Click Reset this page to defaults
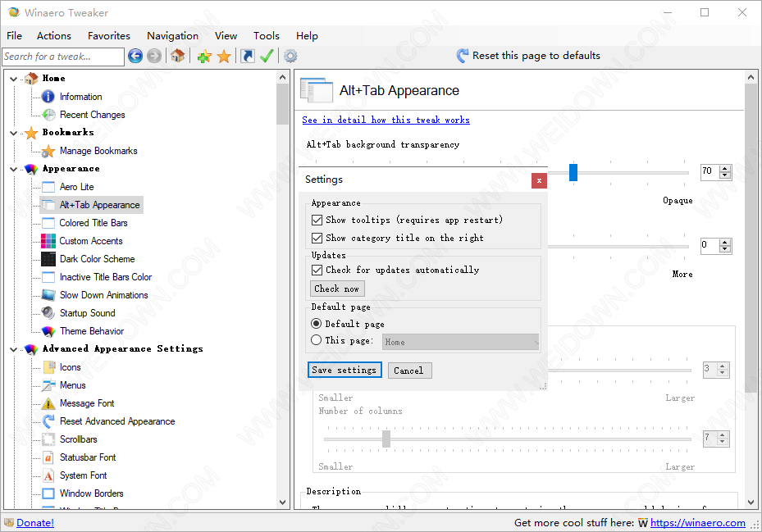Image resolution: width=762 pixels, height=532 pixels. [x=528, y=56]
